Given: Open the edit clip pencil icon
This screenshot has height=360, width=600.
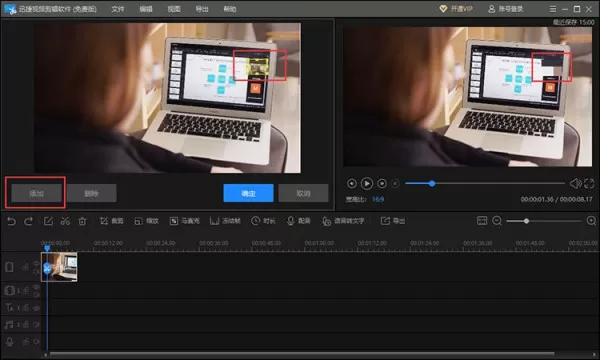Looking at the screenshot, I should point(48,221).
